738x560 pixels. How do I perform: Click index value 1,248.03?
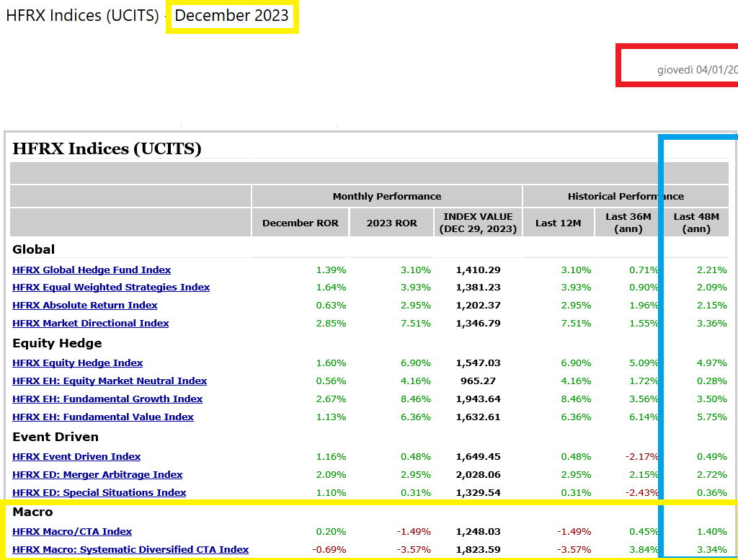pyautogui.click(x=478, y=532)
